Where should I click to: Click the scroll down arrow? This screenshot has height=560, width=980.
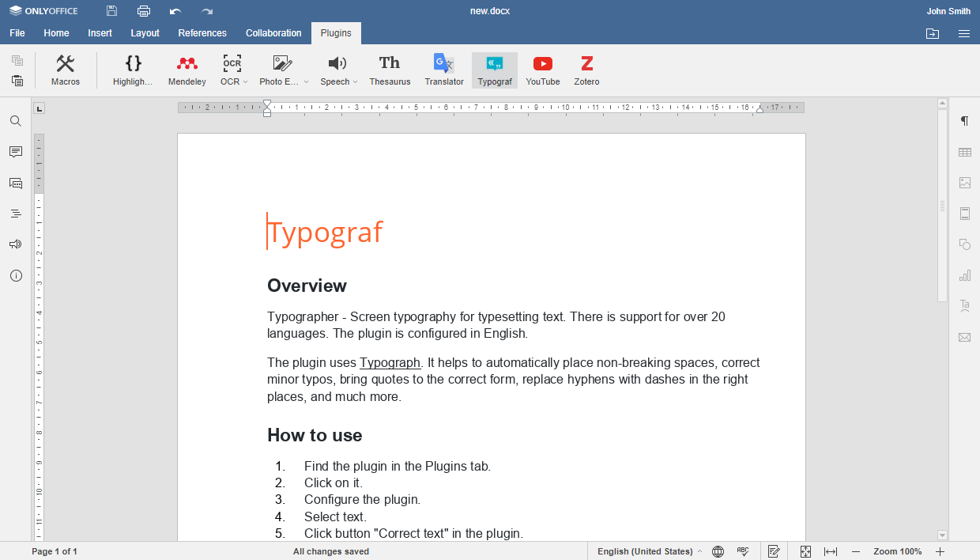pos(942,535)
